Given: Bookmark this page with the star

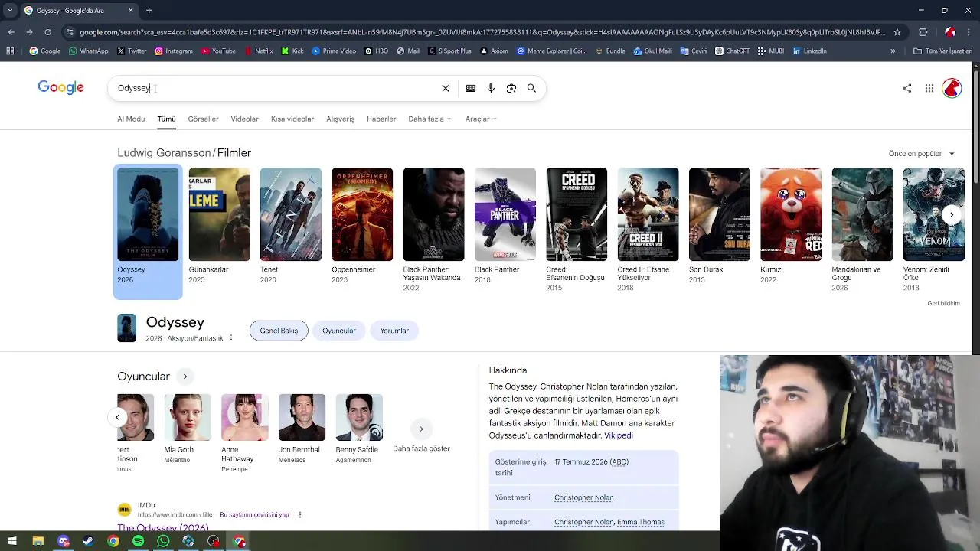Looking at the screenshot, I should (x=897, y=32).
